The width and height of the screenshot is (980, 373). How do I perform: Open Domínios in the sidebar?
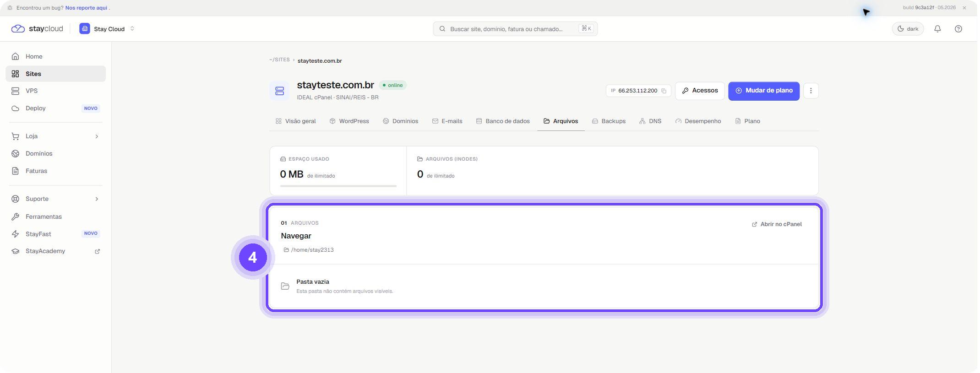(x=56, y=153)
